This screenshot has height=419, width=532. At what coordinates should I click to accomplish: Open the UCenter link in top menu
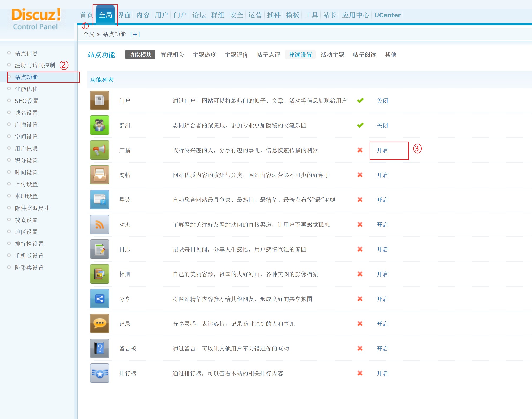tap(387, 15)
